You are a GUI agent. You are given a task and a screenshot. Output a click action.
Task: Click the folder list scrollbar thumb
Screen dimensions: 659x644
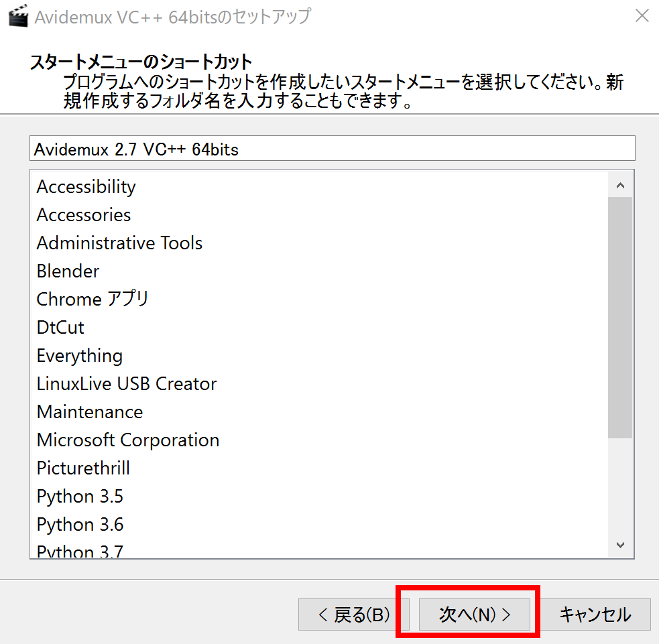(x=620, y=318)
